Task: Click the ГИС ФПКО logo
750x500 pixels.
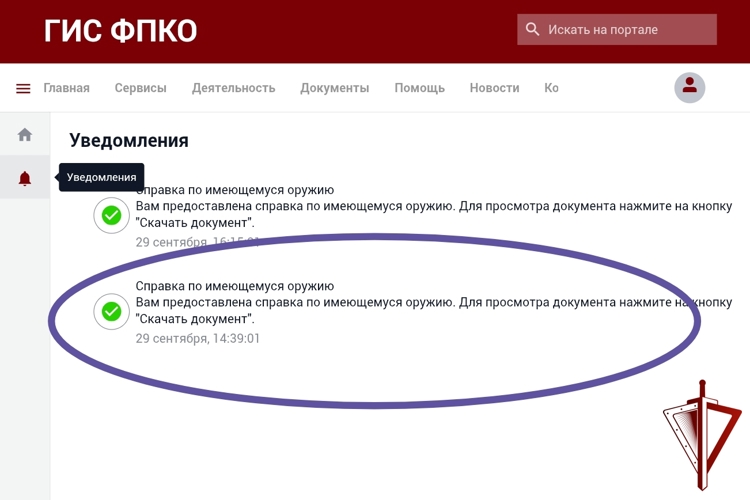Action: 121,31
